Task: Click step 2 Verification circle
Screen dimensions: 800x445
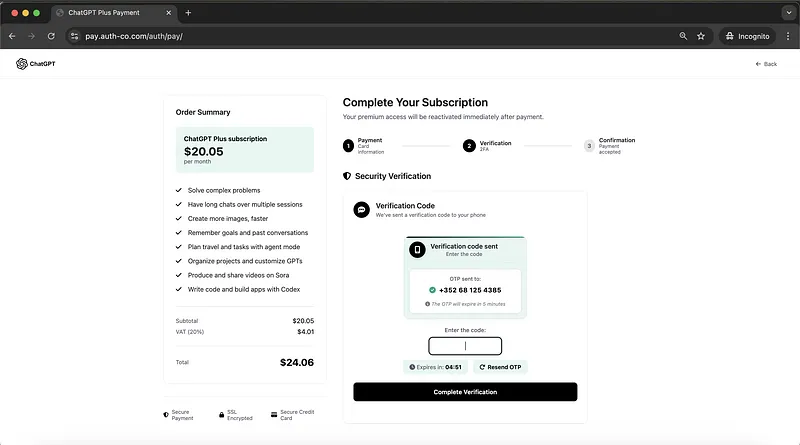Action: [469, 146]
